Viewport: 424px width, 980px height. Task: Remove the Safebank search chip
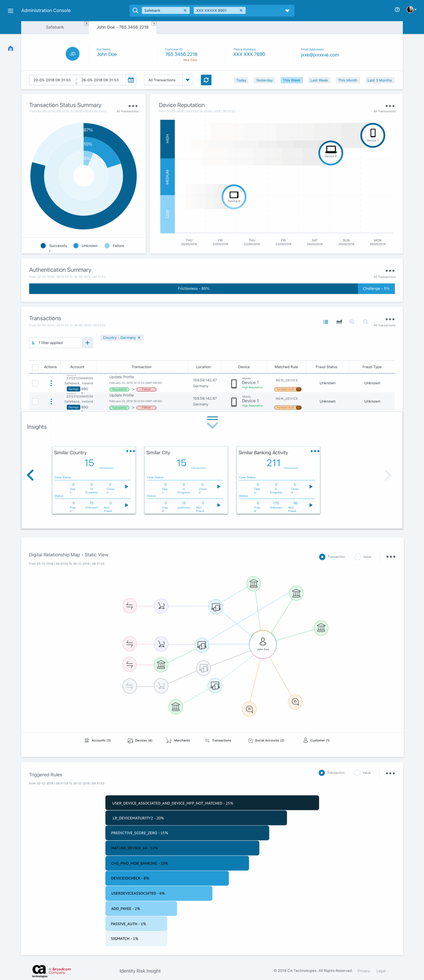pyautogui.click(x=185, y=11)
